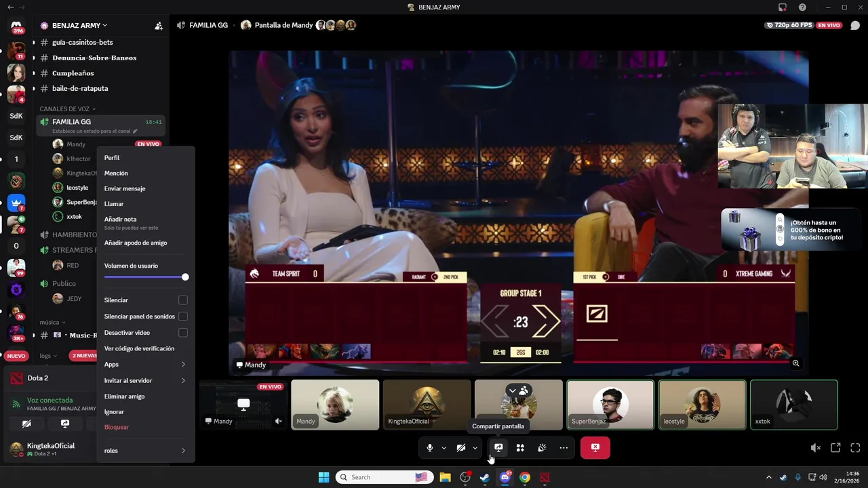
Task: Open the Dota 2 activity icon in user panel
Action: [x=16, y=378]
